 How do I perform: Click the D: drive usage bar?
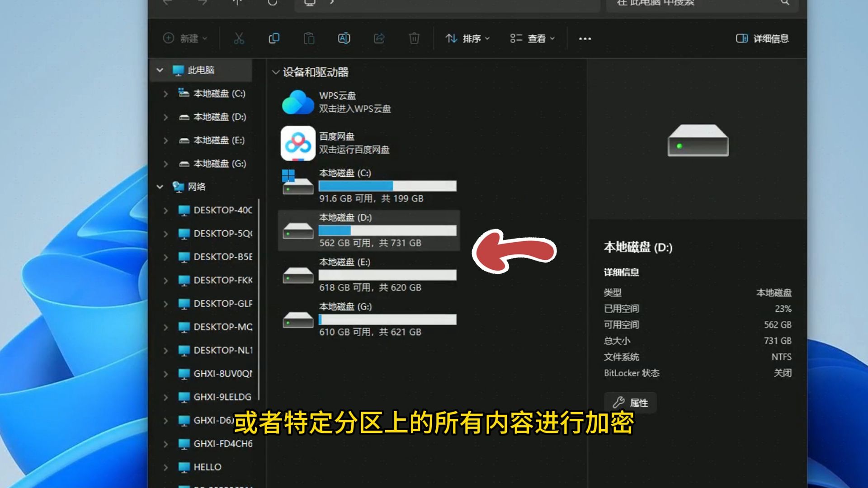387,230
